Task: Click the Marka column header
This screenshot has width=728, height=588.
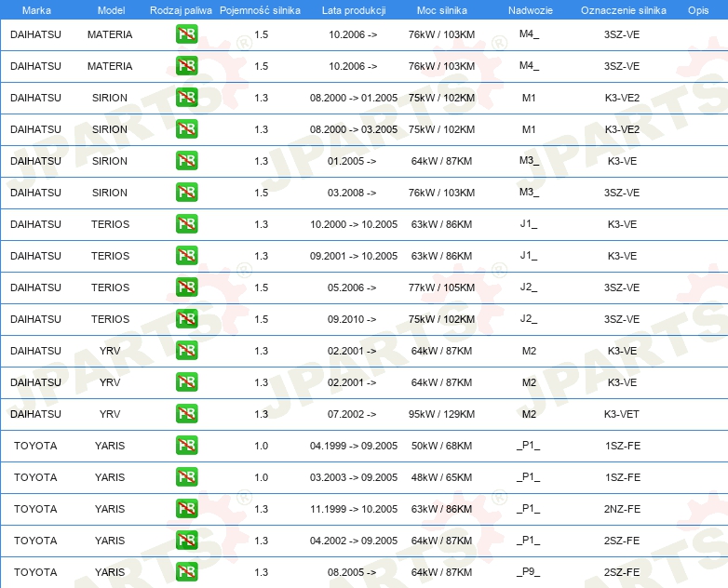Action: (x=36, y=10)
